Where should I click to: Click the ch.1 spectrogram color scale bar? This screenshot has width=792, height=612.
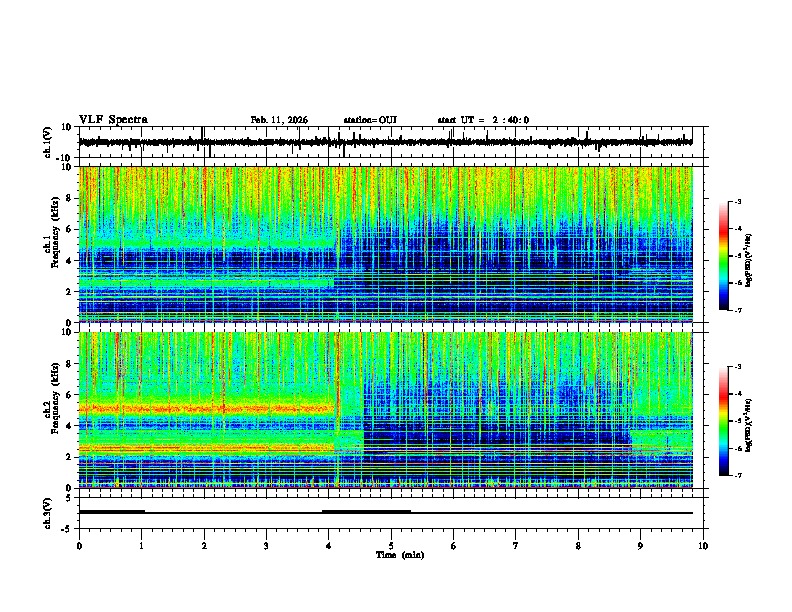724,256
